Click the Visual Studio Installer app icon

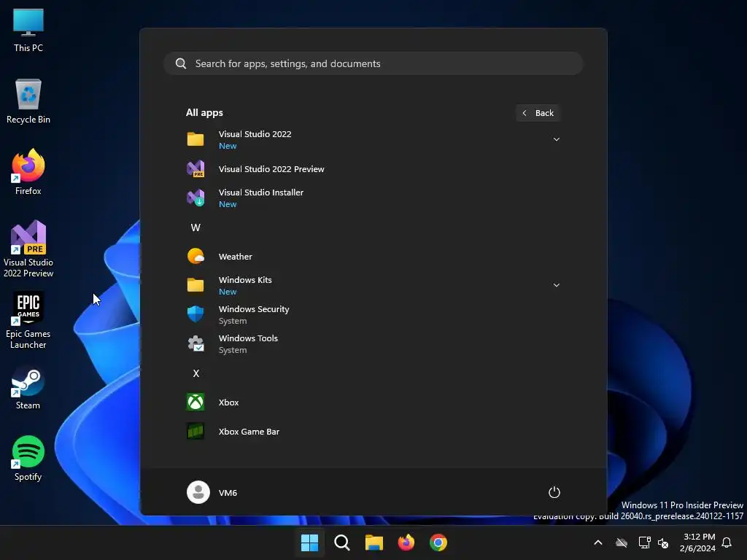pos(196,198)
